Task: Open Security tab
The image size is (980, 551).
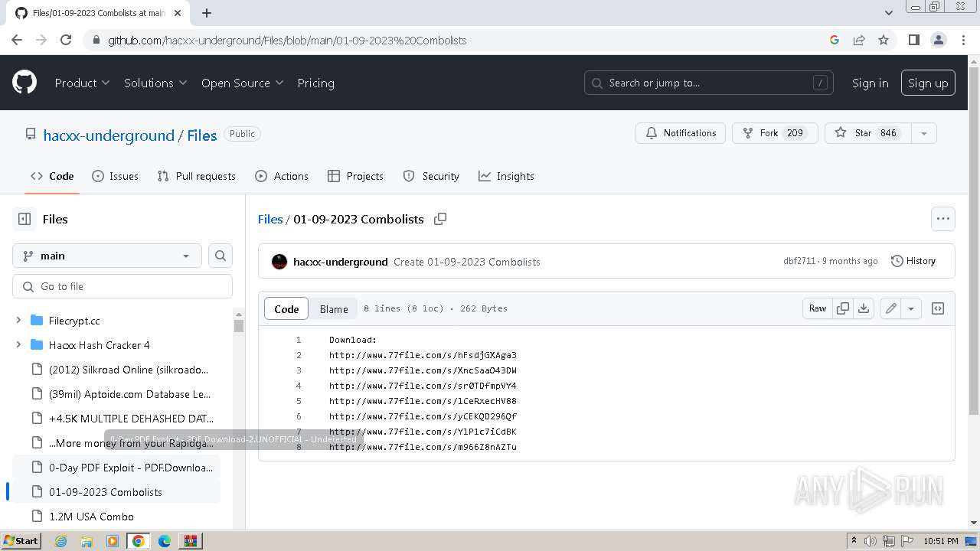Action: pos(431,176)
